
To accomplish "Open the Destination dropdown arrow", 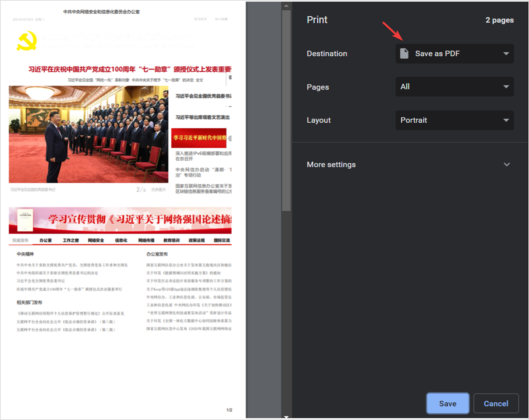I will click(x=506, y=54).
